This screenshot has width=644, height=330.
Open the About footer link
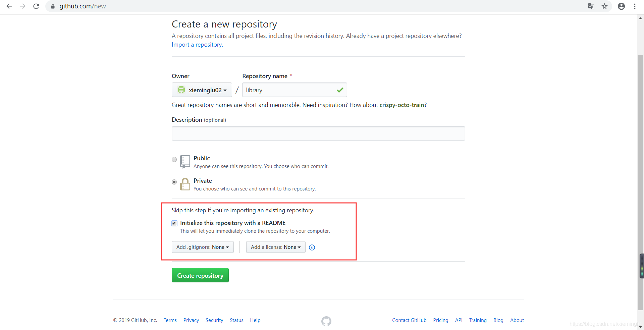point(517,320)
